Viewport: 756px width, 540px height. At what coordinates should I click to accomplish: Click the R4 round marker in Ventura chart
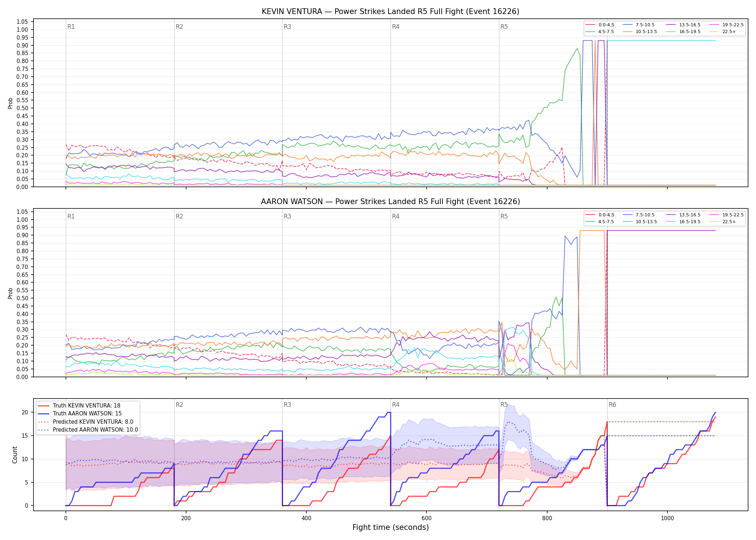396,27
